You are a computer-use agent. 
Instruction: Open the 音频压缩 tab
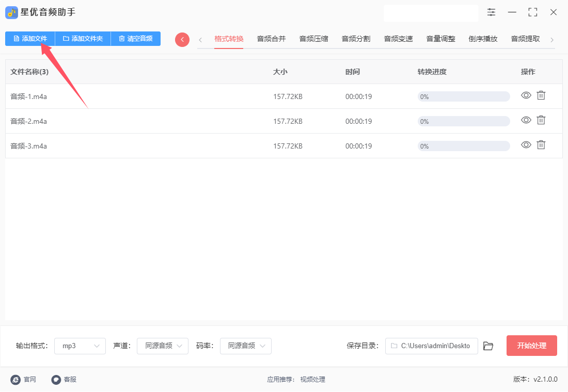click(313, 39)
